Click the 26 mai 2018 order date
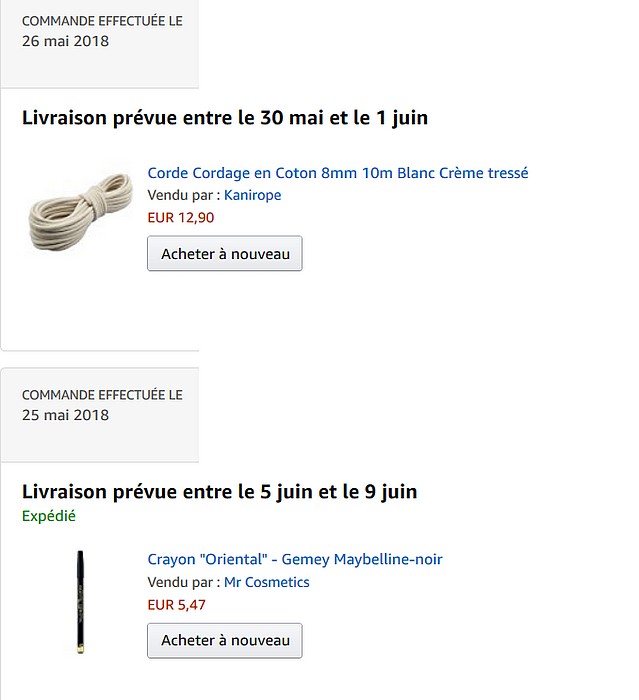The height and width of the screenshot is (700, 639). tap(66, 41)
